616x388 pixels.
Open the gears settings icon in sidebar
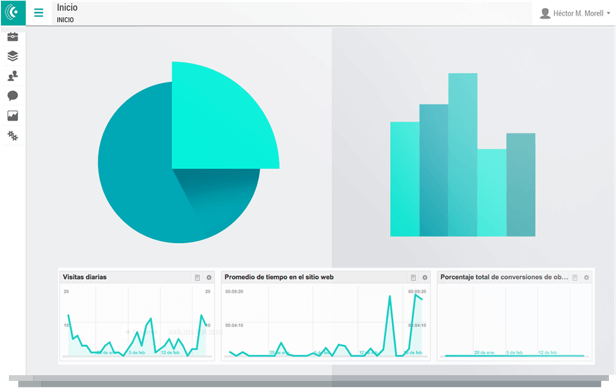[13, 136]
